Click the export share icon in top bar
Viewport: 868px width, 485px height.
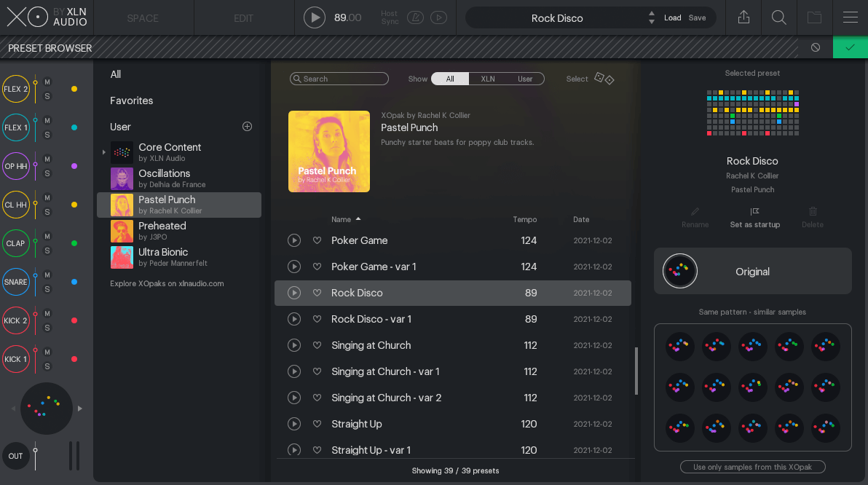click(x=743, y=17)
